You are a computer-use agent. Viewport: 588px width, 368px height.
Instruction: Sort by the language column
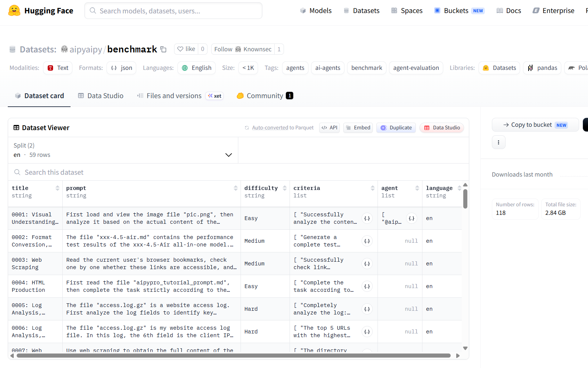tap(460, 188)
